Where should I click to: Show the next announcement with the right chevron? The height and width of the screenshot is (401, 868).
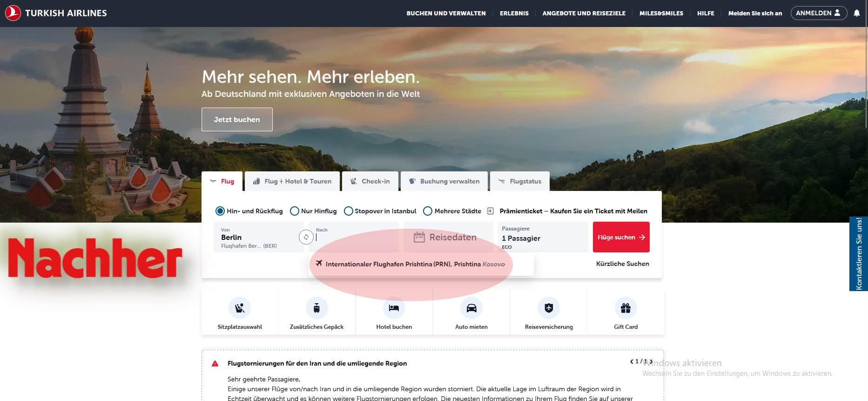coord(651,361)
